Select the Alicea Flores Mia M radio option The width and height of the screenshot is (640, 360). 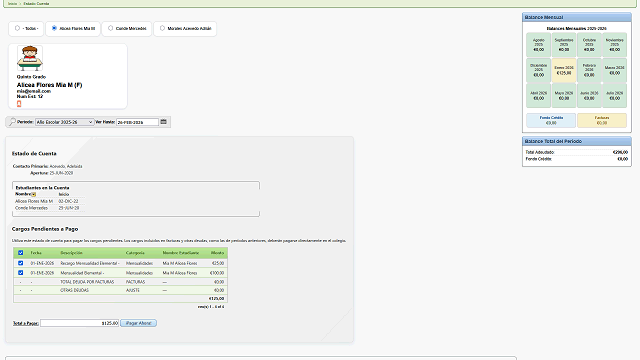click(54, 28)
